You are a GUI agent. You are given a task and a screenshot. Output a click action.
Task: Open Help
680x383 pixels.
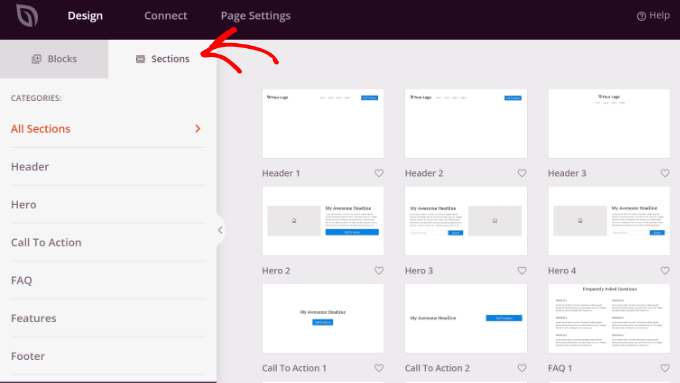pyautogui.click(x=653, y=16)
